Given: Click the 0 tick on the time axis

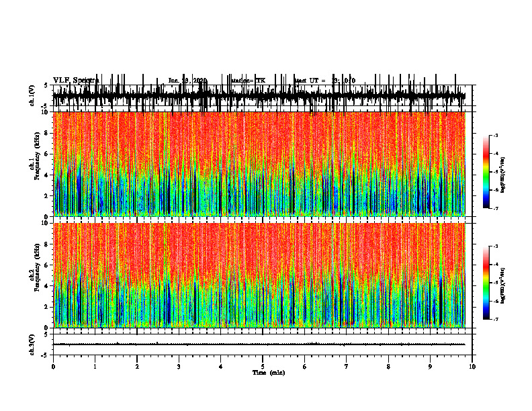Looking at the screenshot, I should 53,367.
